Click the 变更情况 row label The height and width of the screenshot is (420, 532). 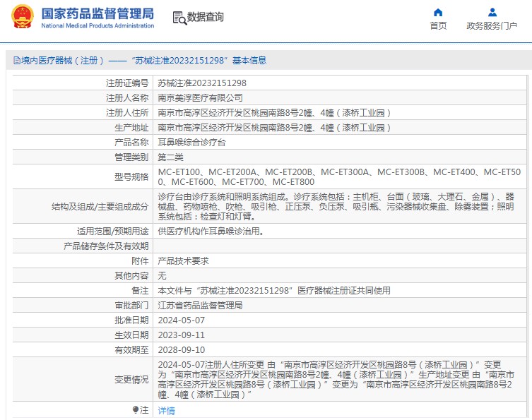[131, 380]
